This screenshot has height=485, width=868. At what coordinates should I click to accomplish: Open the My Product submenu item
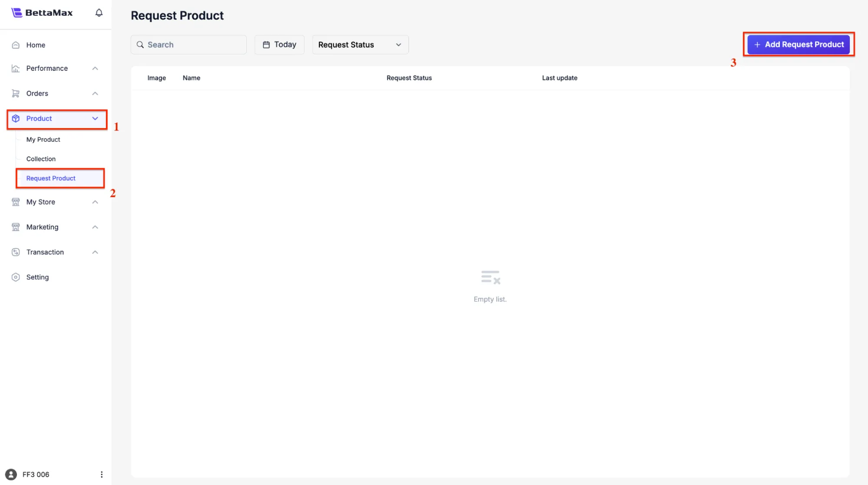pyautogui.click(x=43, y=140)
